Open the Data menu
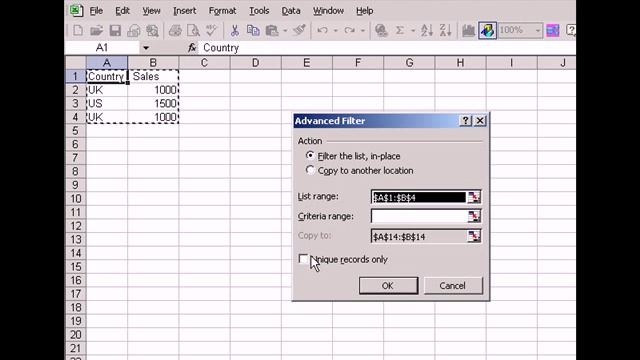Screen dimensions: 640x360 (291, 11)
